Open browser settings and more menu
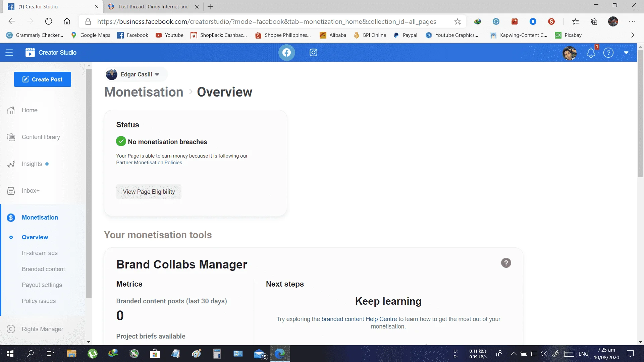The width and height of the screenshot is (644, 362). coord(632,21)
